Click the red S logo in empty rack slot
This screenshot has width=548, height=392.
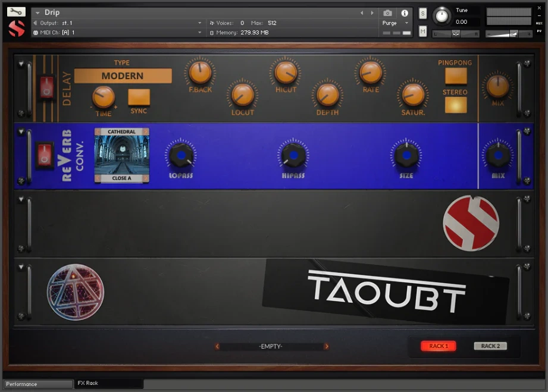pos(471,223)
